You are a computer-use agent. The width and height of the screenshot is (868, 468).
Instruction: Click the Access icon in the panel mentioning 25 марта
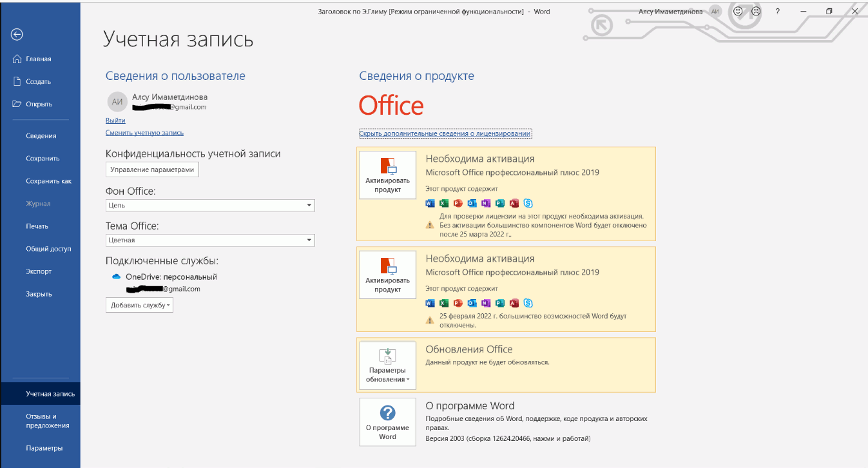pyautogui.click(x=514, y=203)
